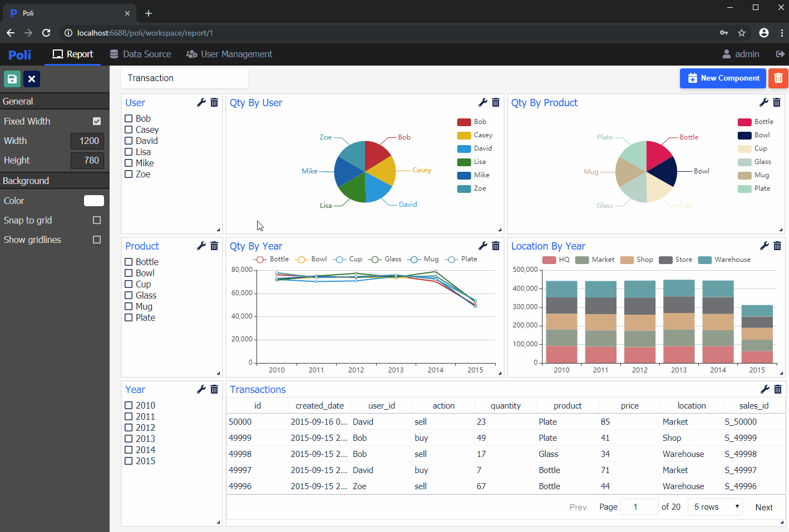Switch to the Data Source tab
The width and height of the screenshot is (789, 532).
pyautogui.click(x=140, y=54)
